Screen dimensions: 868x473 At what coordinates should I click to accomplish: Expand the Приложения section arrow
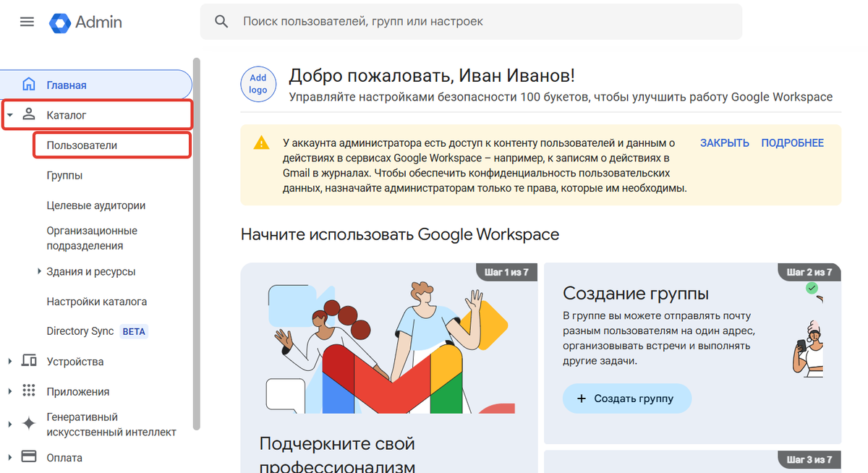point(10,391)
